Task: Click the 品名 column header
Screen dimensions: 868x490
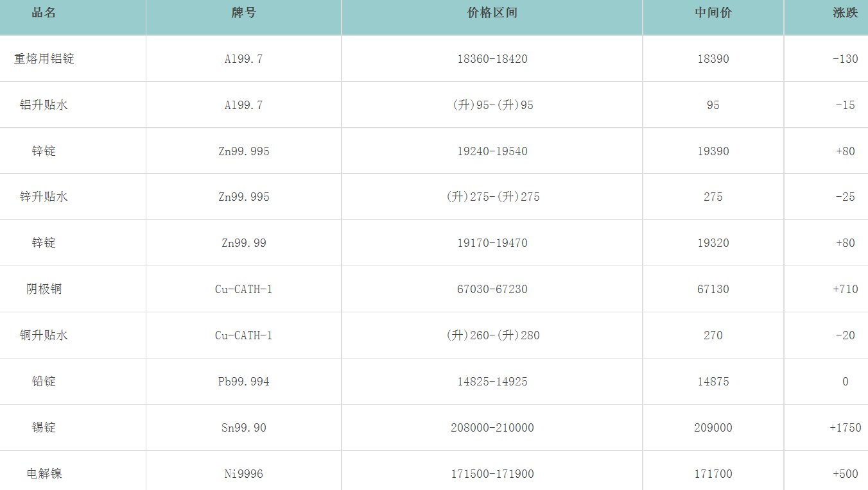Action: (44, 13)
